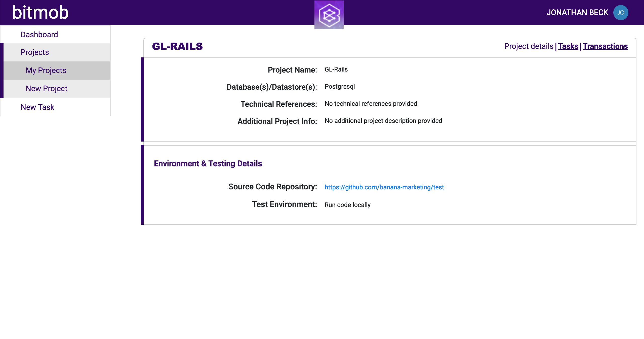
Task: Click the bitmob hexagon logo icon
Action: [329, 15]
